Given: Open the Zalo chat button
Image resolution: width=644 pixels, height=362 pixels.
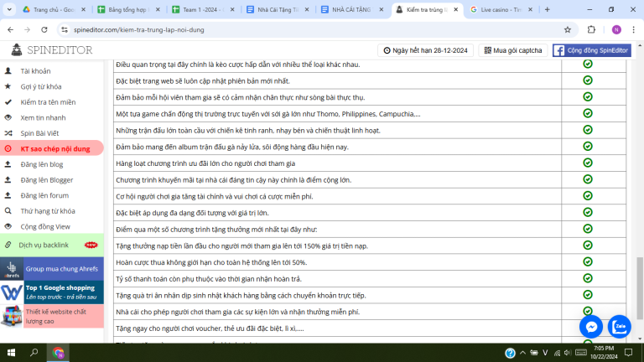Looking at the screenshot, I should coord(621,326).
